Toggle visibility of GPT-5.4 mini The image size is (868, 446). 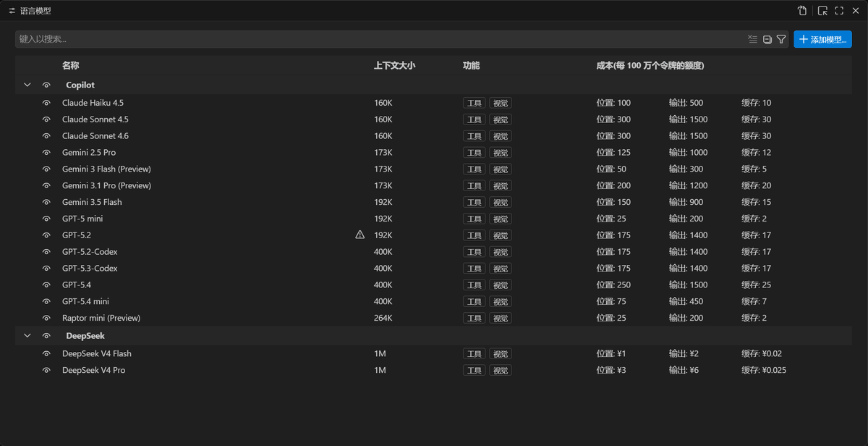point(46,301)
